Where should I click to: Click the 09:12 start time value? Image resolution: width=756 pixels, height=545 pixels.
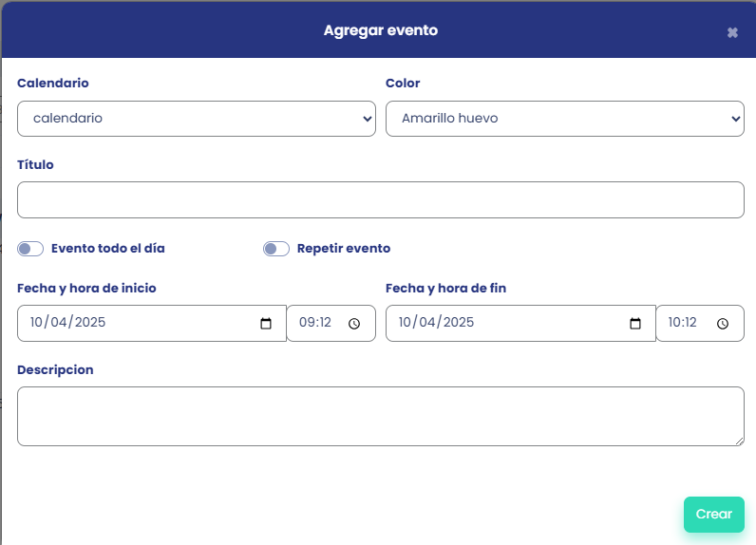(314, 323)
